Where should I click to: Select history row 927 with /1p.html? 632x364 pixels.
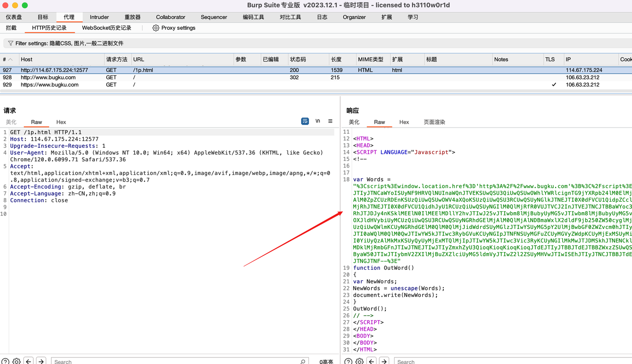(316, 70)
